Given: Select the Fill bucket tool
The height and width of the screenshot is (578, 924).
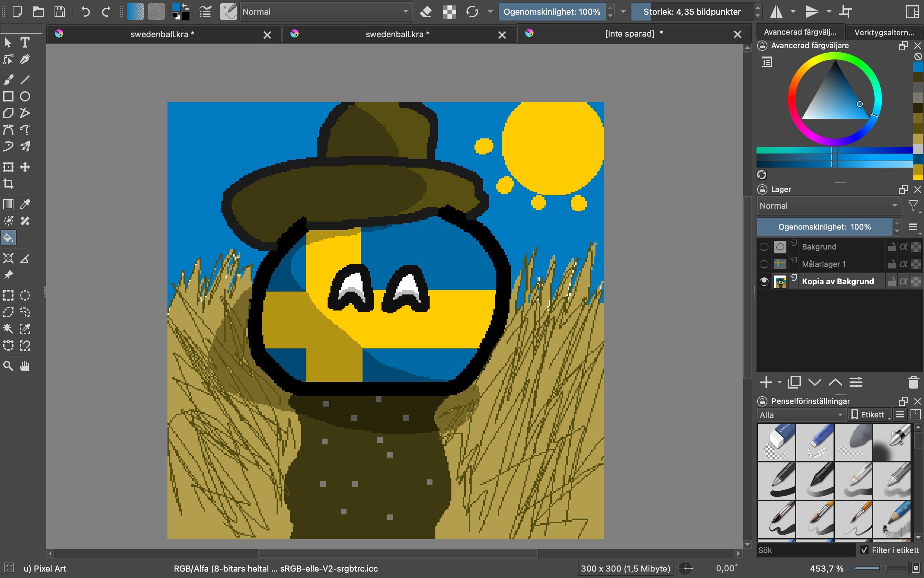Looking at the screenshot, I should click(x=8, y=238).
